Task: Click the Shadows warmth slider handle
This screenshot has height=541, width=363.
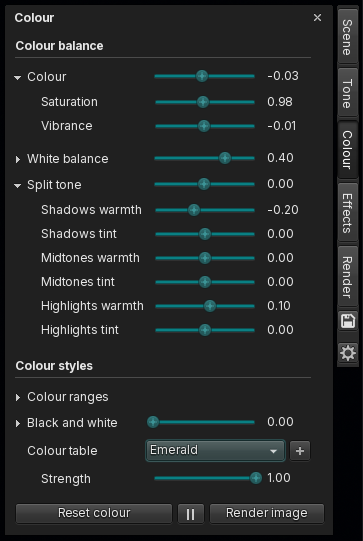Action: [194, 210]
